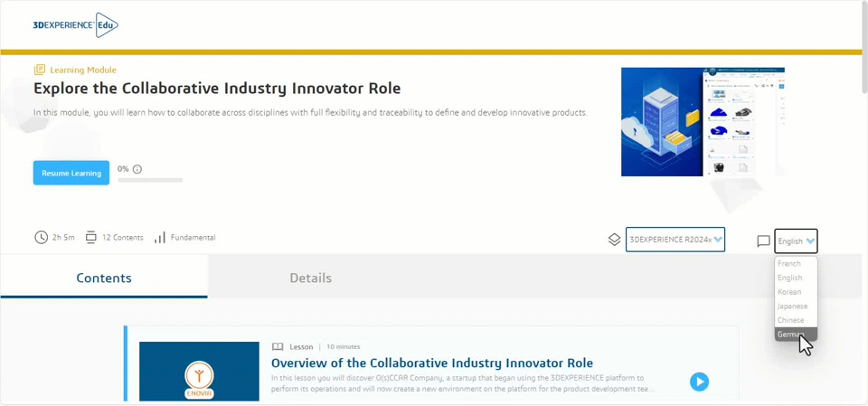Click the 3DEXPERIENCE Edu logo
The height and width of the screenshot is (406, 868).
click(x=75, y=25)
